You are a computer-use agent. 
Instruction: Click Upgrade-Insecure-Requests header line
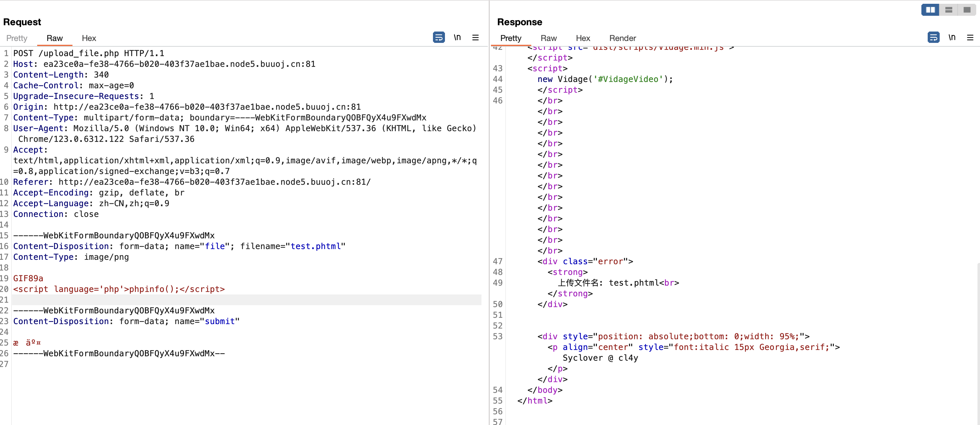(x=84, y=96)
